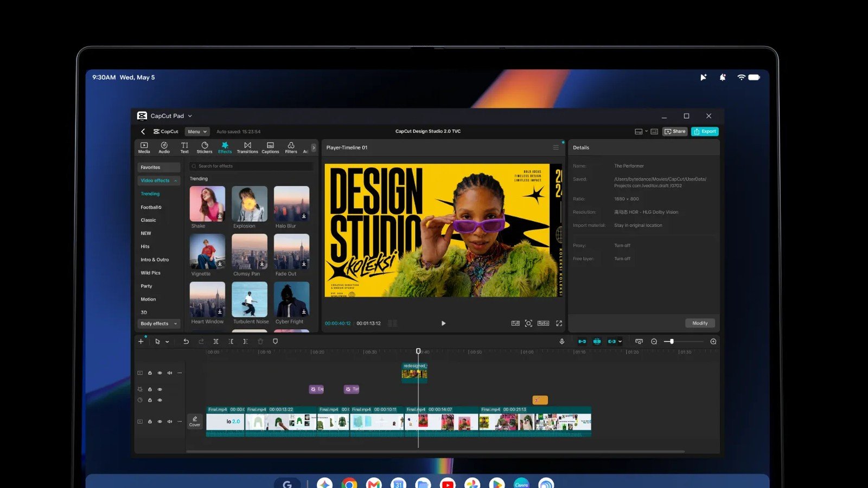Add a new track with plus icon
Image resolution: width=868 pixels, height=488 pixels.
141,342
